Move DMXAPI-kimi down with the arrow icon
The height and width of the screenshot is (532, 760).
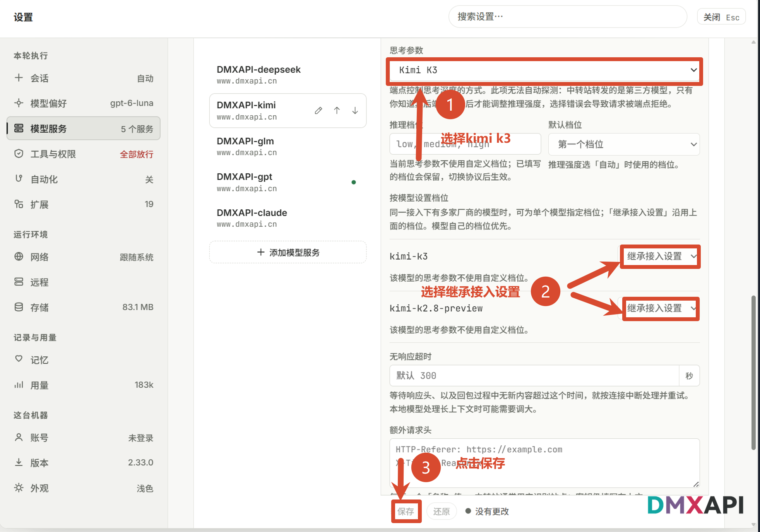click(355, 111)
